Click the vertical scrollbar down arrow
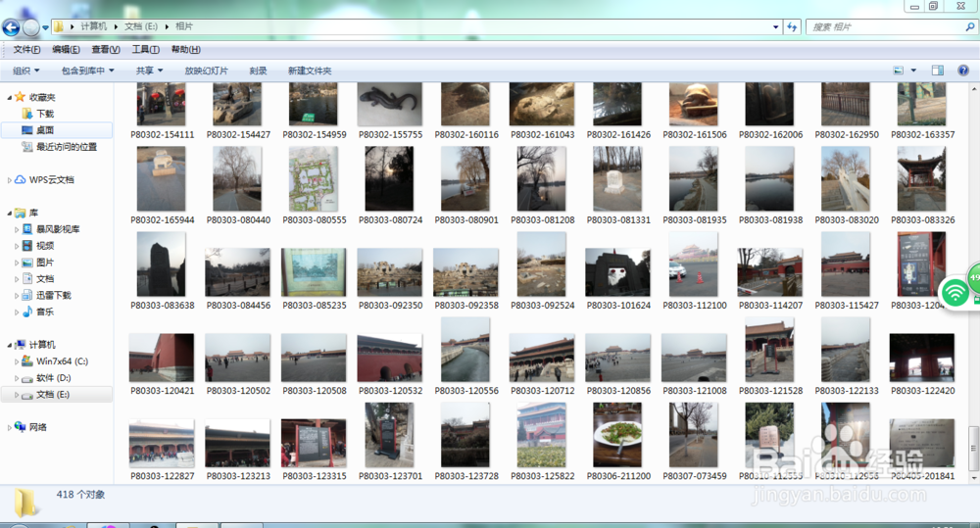Image resolution: width=980 pixels, height=528 pixels. tap(974, 478)
